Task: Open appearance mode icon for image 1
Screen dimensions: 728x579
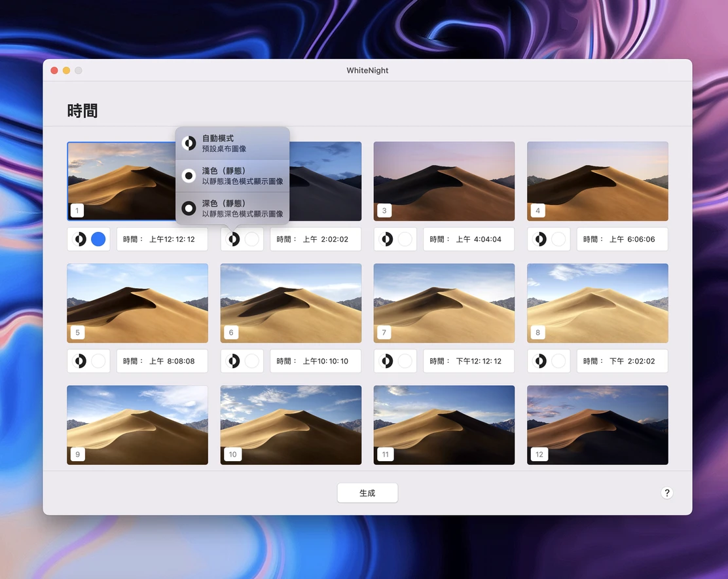Action: (81, 239)
